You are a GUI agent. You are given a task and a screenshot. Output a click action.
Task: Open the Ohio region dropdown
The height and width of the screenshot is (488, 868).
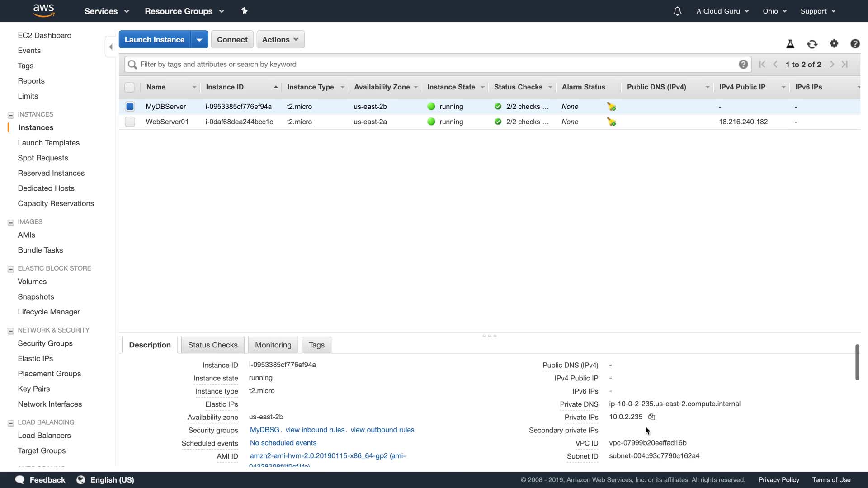(x=774, y=11)
